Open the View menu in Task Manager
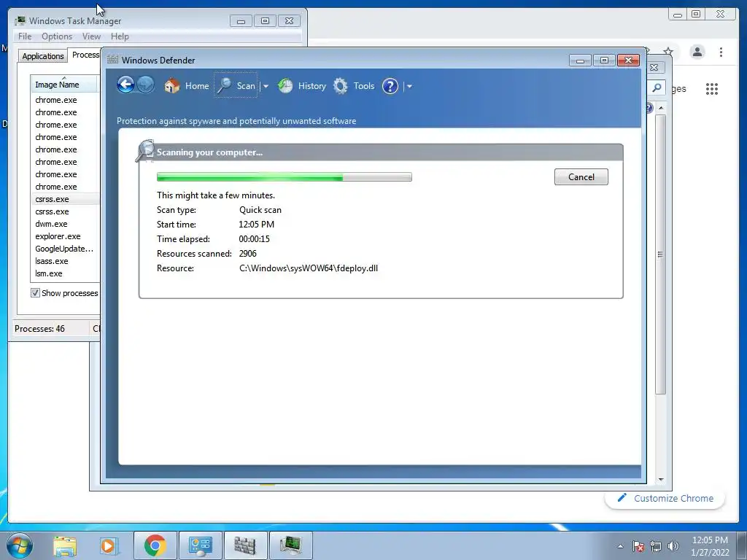The height and width of the screenshot is (560, 747). pyautogui.click(x=91, y=36)
